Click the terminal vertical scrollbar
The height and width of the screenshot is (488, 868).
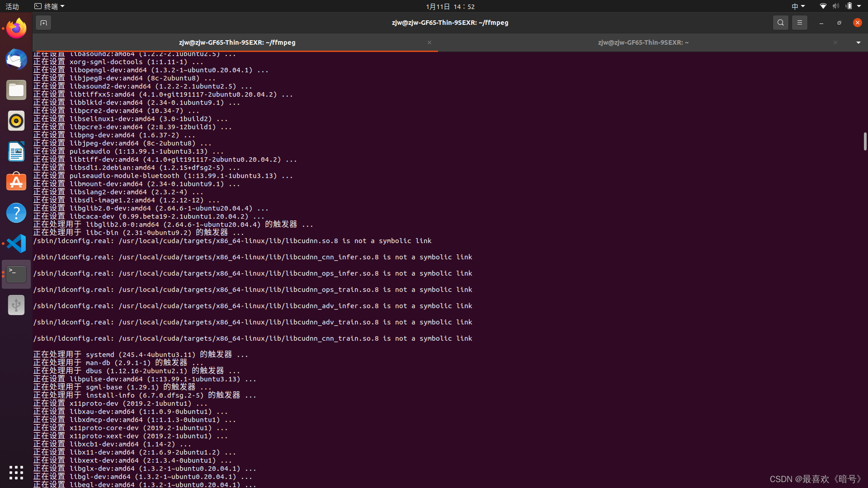pyautogui.click(x=865, y=141)
